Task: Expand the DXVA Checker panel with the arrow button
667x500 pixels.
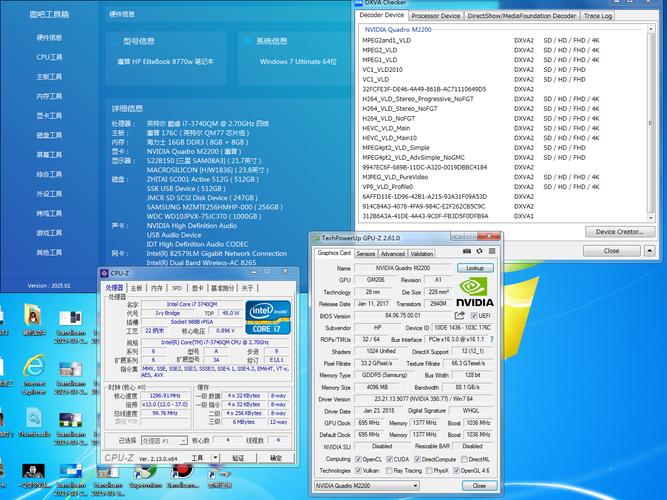Action: point(649,251)
